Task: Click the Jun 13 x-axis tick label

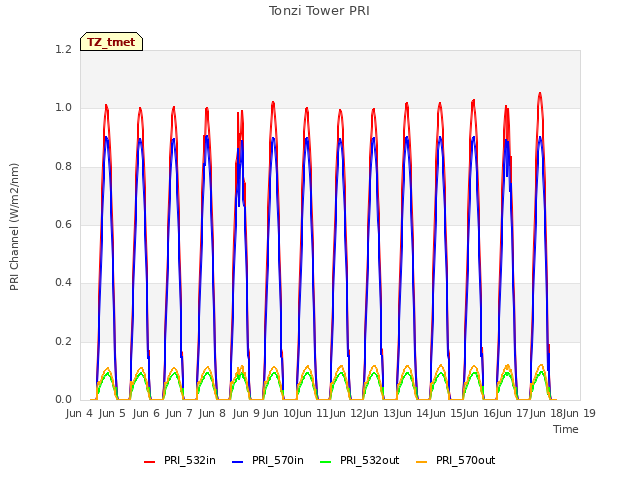Action: [x=378, y=413]
